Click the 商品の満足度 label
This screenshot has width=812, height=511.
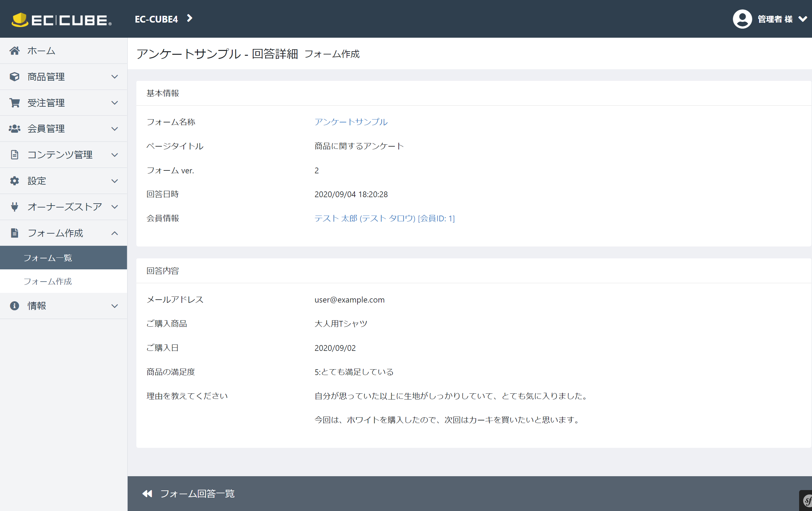[x=171, y=372]
